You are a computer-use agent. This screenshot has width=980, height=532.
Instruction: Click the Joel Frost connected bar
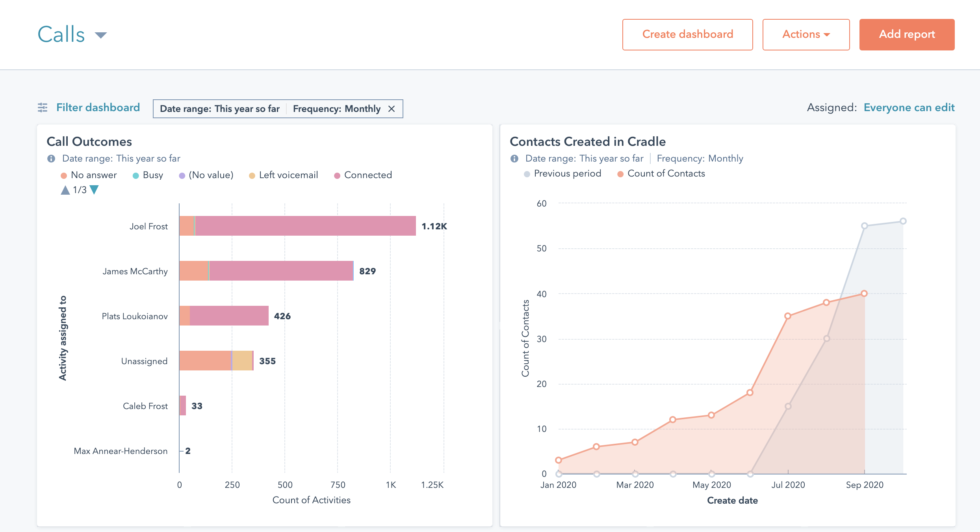point(305,226)
